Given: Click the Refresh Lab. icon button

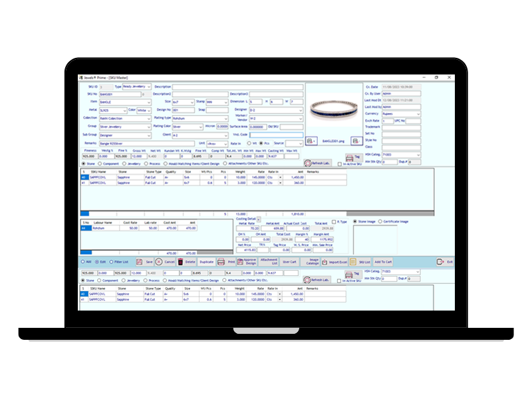Looking at the screenshot, I should pyautogui.click(x=309, y=163).
